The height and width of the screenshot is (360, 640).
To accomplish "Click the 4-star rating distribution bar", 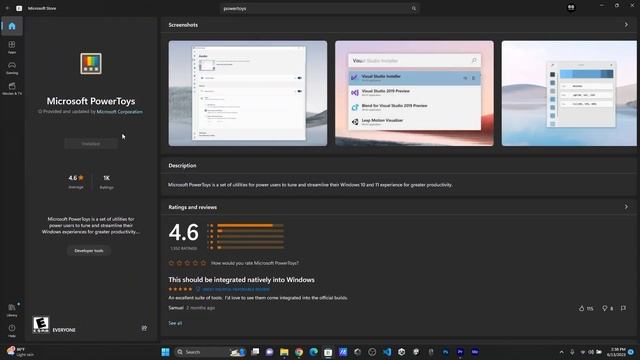I will (x=250, y=231).
